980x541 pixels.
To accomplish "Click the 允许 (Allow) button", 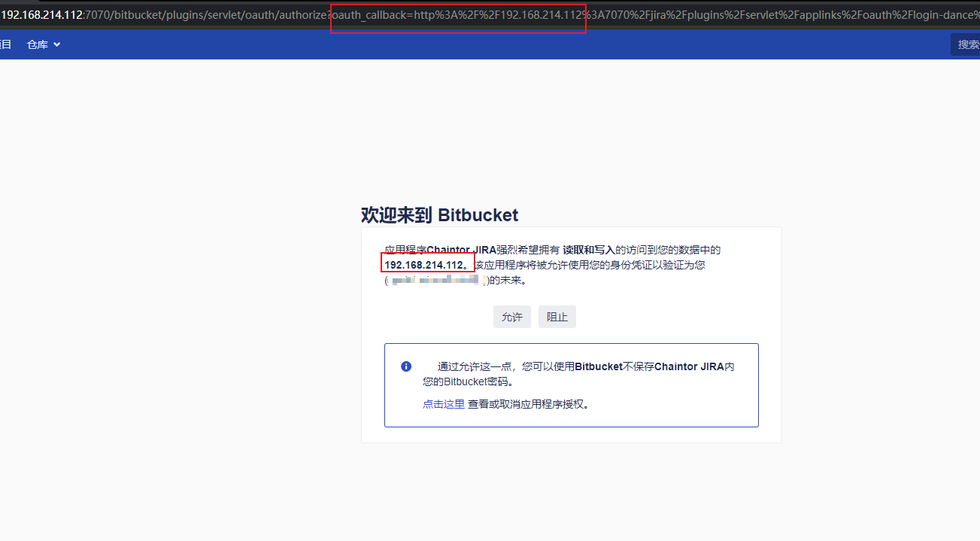I will point(512,317).
